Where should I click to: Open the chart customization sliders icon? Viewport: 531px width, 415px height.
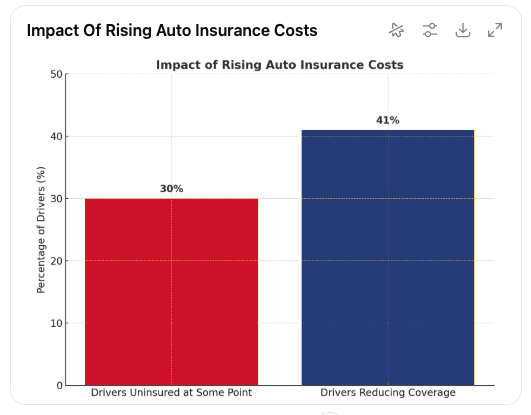coord(430,30)
